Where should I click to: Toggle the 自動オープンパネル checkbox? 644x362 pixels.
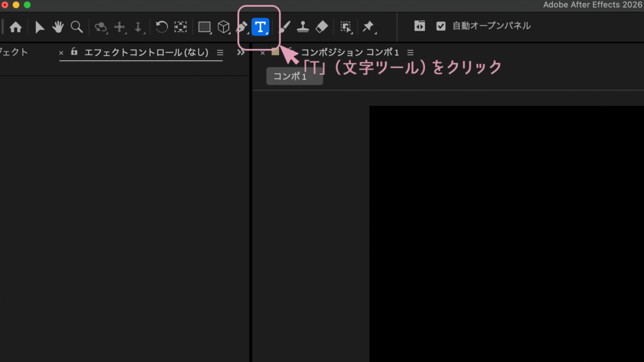(x=441, y=26)
